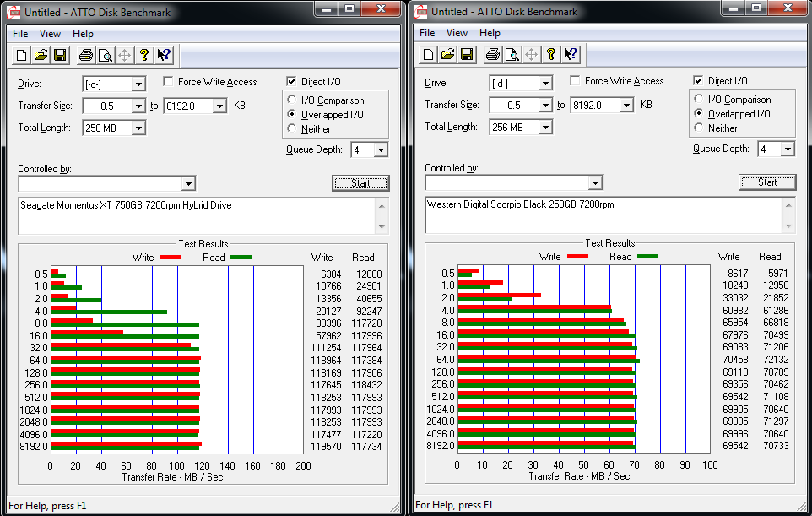Click the move-arrows icon in Seagate window toolbar
Viewport: 812px width, 516px height.
pyautogui.click(x=124, y=55)
